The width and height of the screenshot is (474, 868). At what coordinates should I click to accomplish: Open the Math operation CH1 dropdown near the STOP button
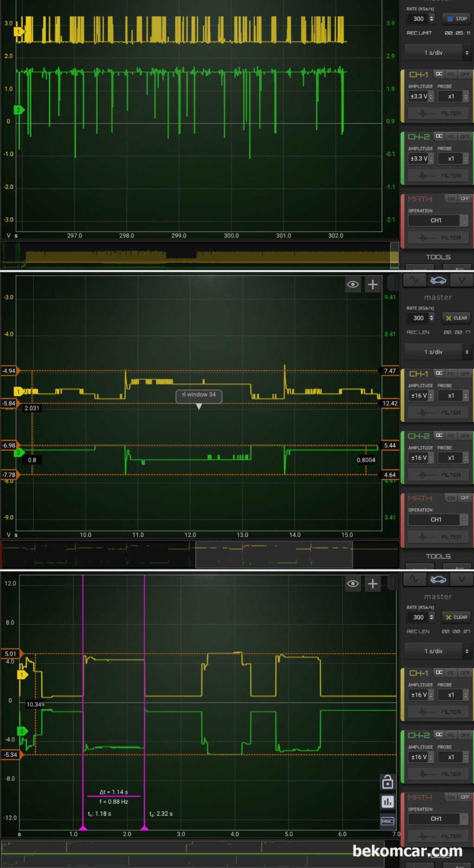pos(438,220)
